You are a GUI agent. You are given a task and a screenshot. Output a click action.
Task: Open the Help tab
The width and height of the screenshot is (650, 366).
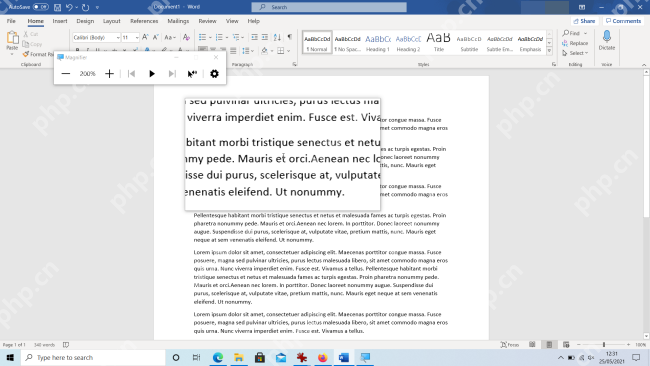point(253,21)
